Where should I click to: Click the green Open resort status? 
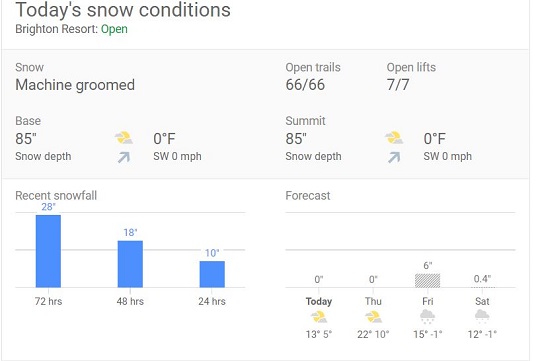[114, 29]
